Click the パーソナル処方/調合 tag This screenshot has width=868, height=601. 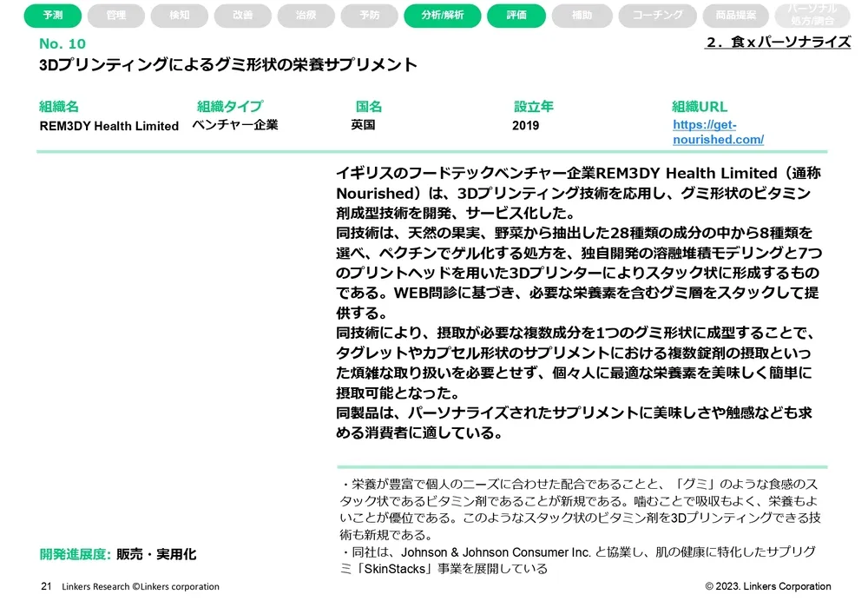[813, 15]
